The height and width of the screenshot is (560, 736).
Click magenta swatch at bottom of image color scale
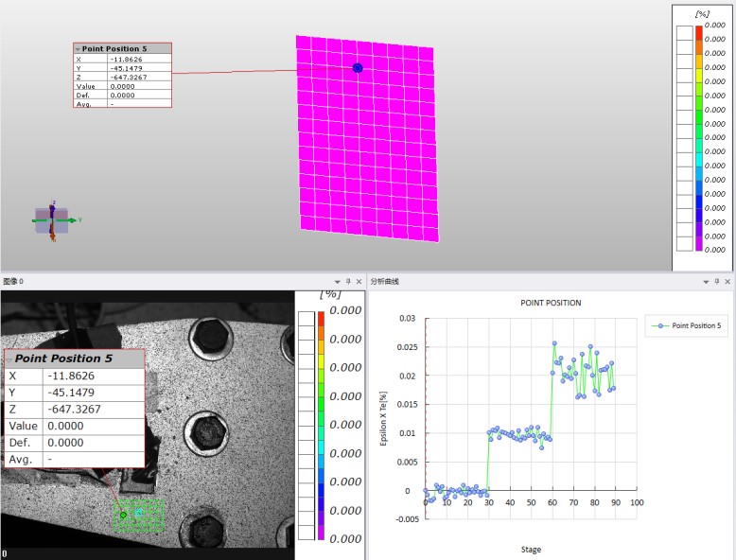pos(321,532)
